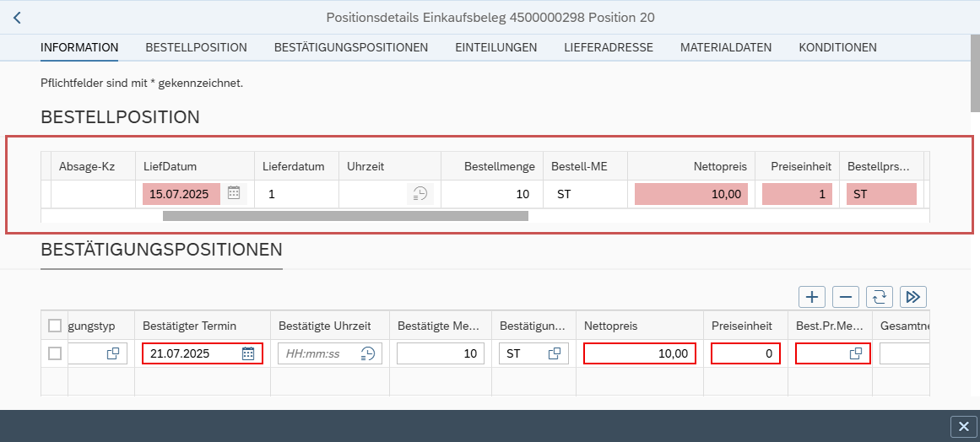Open the KONDITIONEN tab
Image resolution: width=980 pixels, height=442 pixels.
click(x=837, y=47)
